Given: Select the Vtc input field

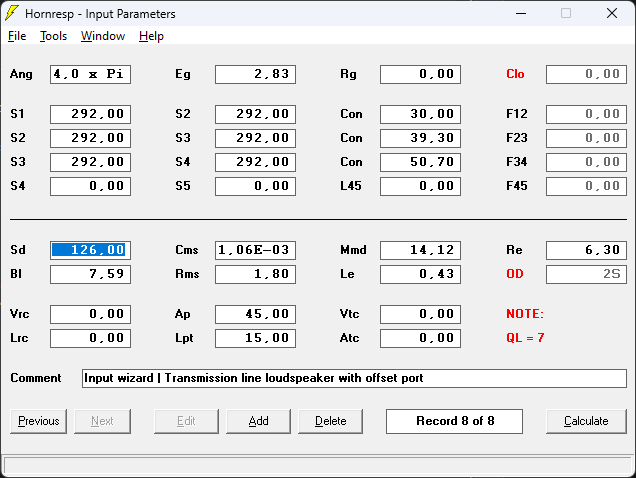Looking at the screenshot, I should coord(421,314).
